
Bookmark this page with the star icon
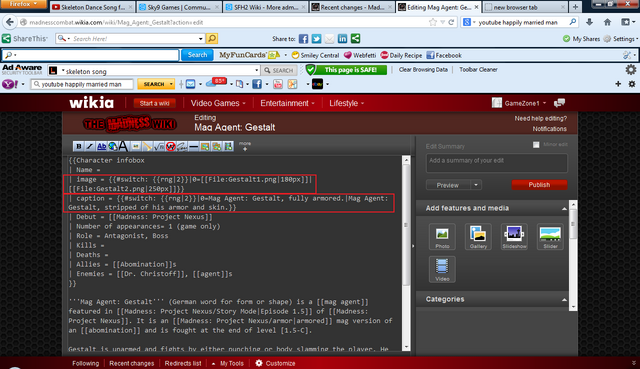[433, 22]
